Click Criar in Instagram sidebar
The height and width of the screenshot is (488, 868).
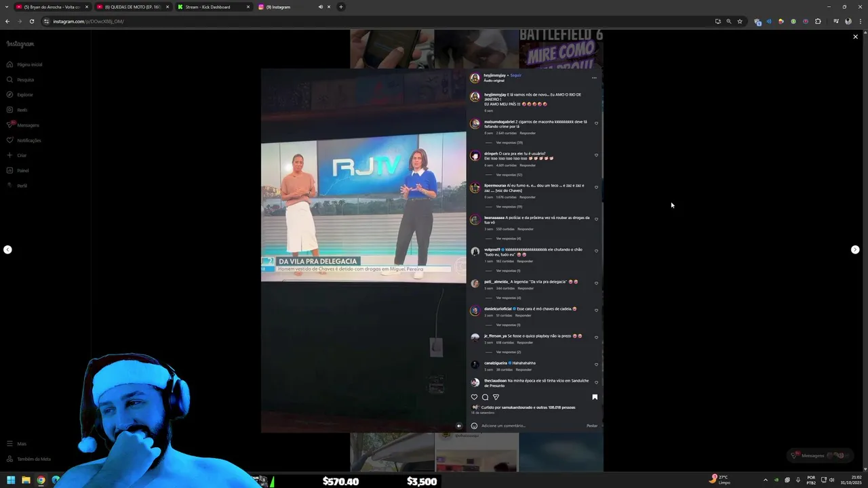point(17,155)
